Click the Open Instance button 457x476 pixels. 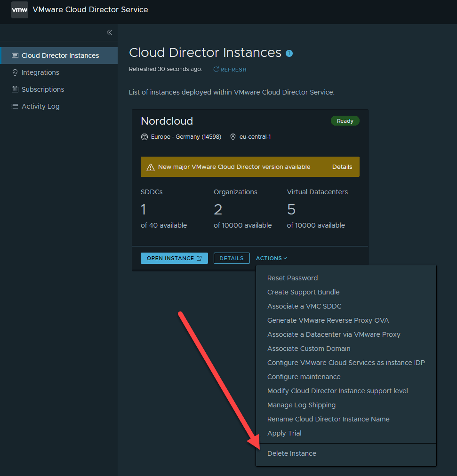click(x=174, y=258)
